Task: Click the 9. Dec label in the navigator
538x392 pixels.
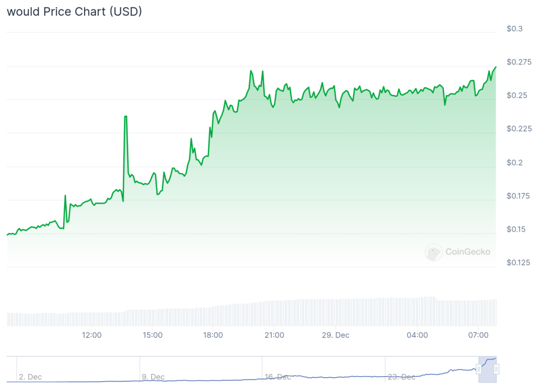Action: [153, 377]
